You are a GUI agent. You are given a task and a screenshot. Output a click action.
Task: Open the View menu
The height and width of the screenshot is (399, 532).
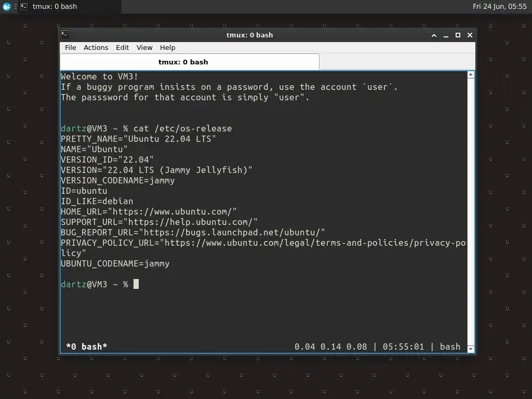[144, 47]
